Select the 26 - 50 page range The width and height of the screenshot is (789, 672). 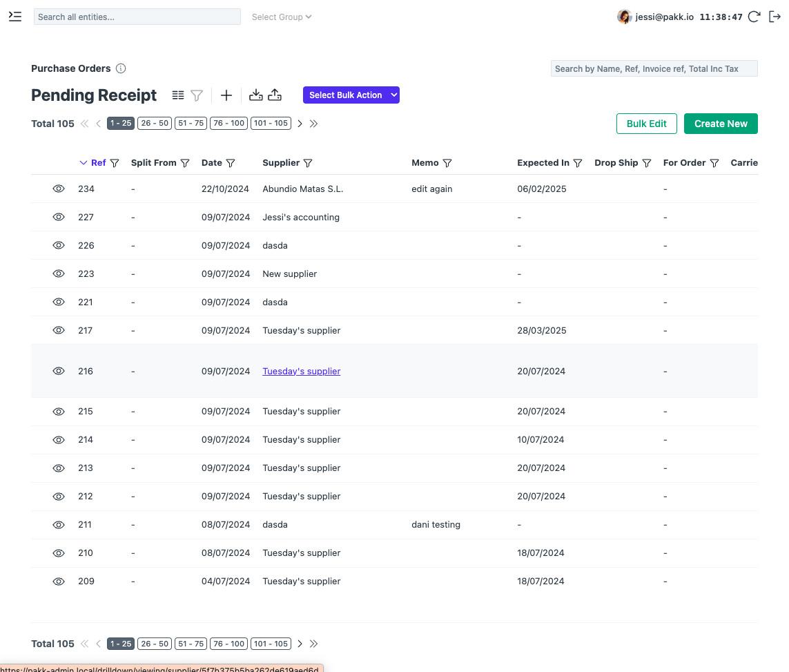pyautogui.click(x=154, y=122)
